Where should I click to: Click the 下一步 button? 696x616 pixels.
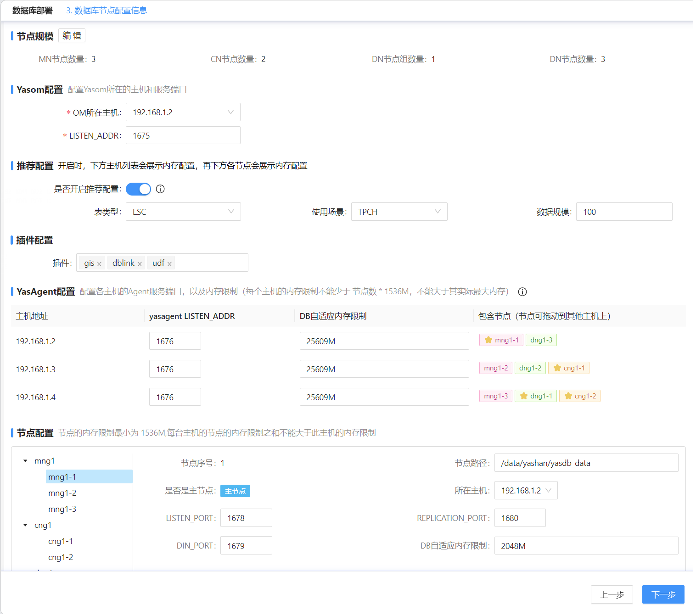[663, 595]
